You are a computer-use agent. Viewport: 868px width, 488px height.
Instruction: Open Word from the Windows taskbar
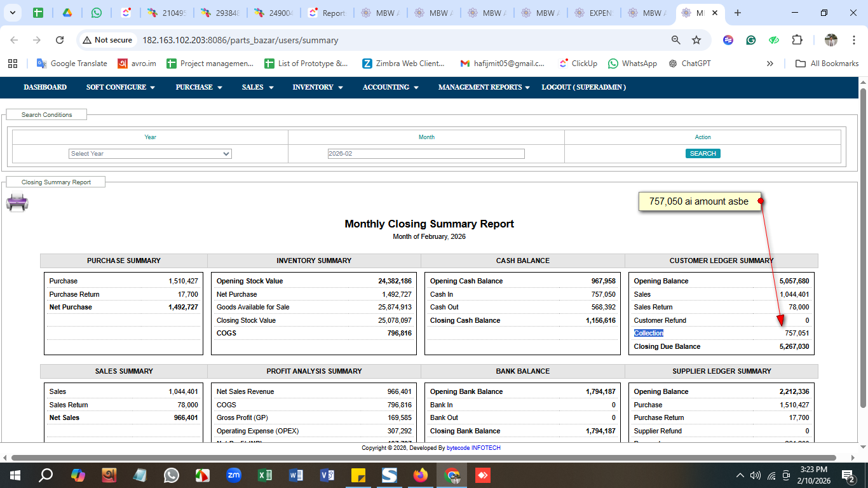(296, 475)
